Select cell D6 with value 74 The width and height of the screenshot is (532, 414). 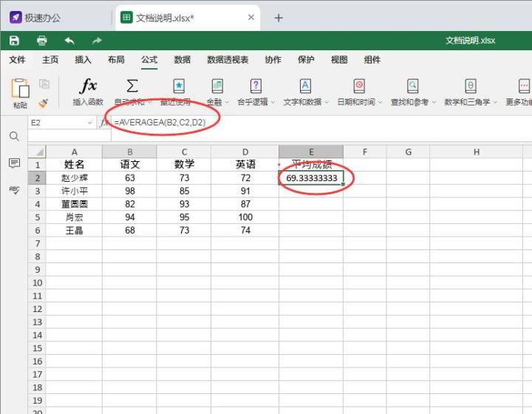245,231
